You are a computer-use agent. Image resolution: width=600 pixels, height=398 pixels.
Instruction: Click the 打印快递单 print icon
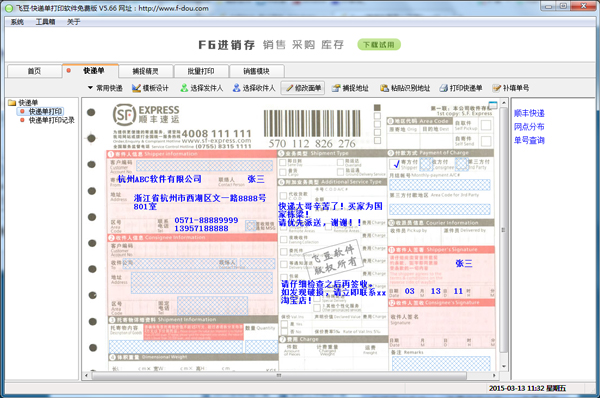tap(443, 88)
